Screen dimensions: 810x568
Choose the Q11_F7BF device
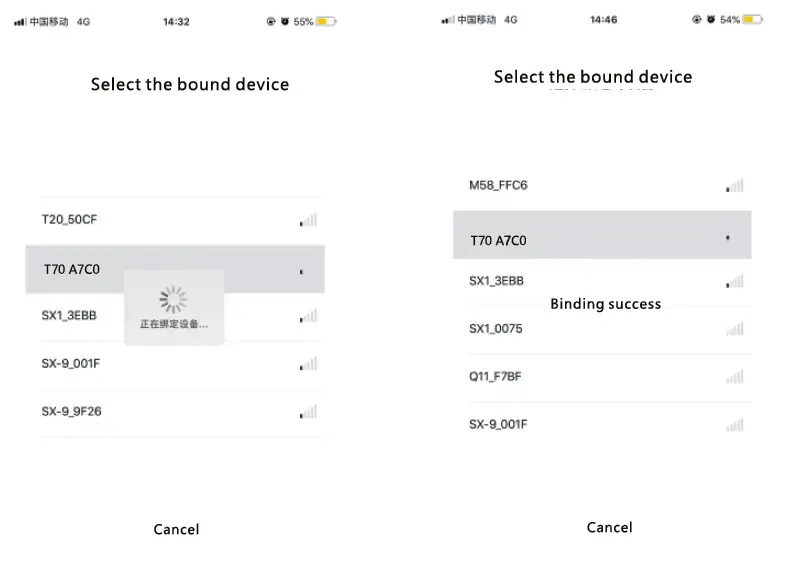(x=495, y=377)
